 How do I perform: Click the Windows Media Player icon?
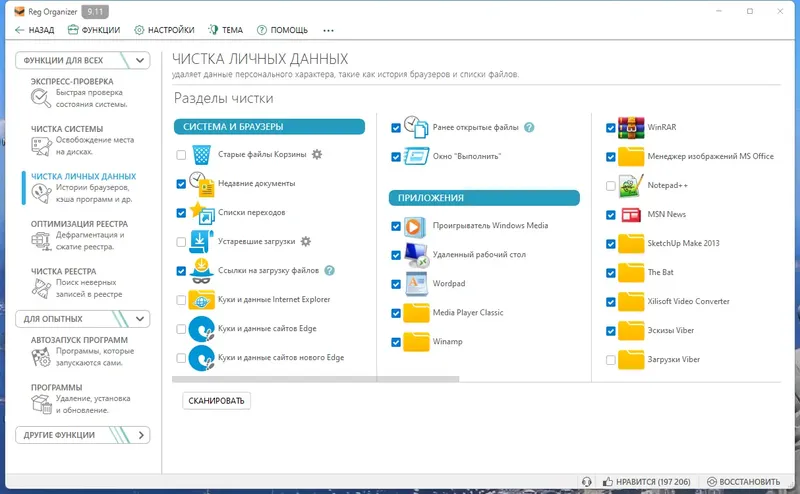[x=415, y=226]
